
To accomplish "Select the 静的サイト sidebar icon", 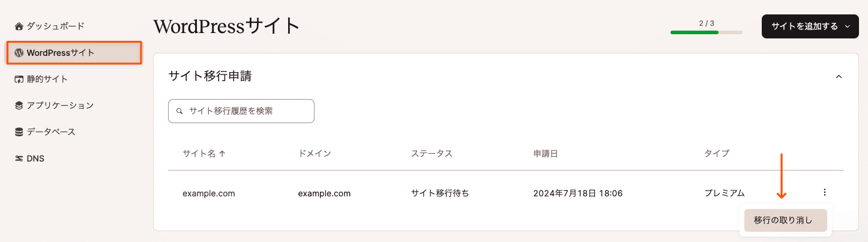I will pyautogui.click(x=19, y=79).
